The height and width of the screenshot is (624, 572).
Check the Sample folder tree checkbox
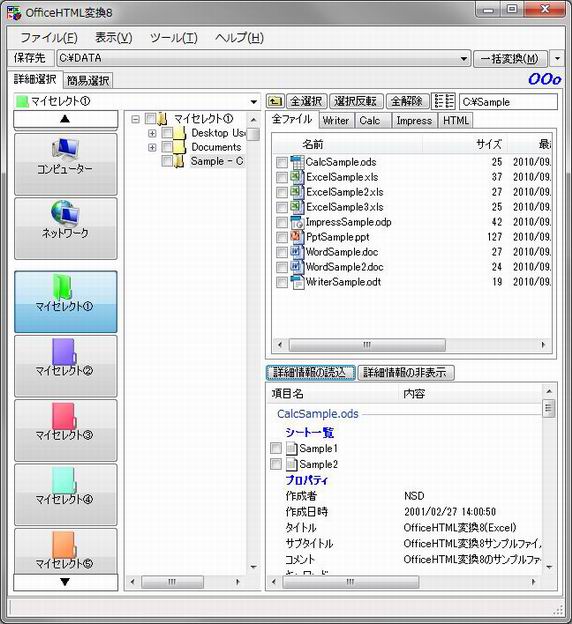coord(167,161)
